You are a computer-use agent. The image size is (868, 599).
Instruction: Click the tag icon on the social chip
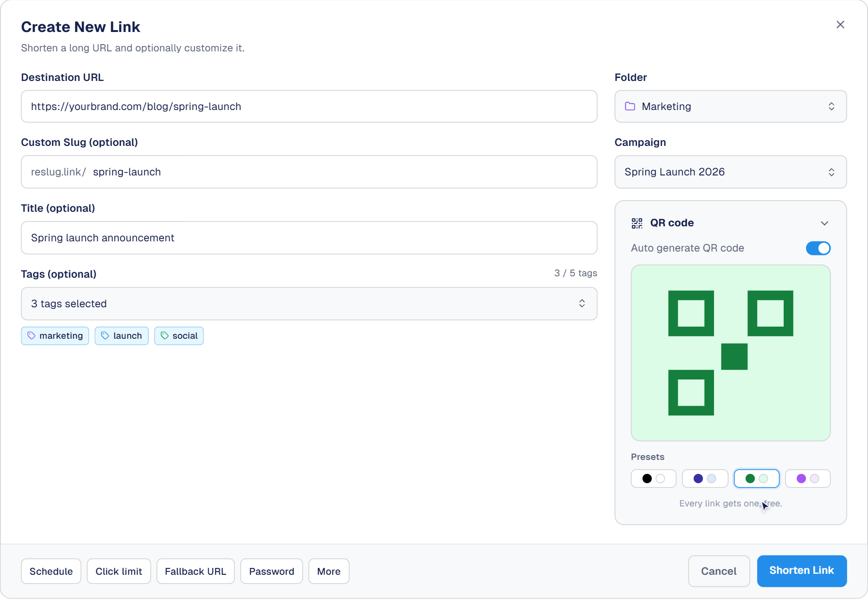tap(165, 335)
